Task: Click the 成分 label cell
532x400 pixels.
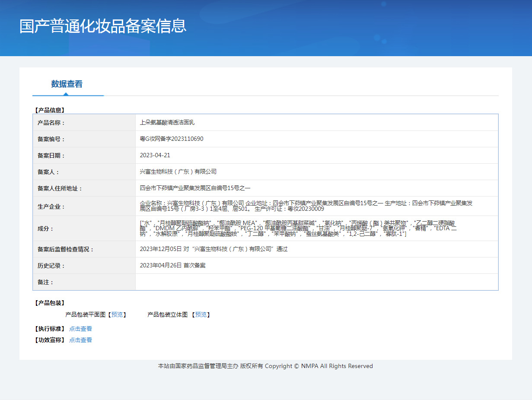Action: point(84,229)
